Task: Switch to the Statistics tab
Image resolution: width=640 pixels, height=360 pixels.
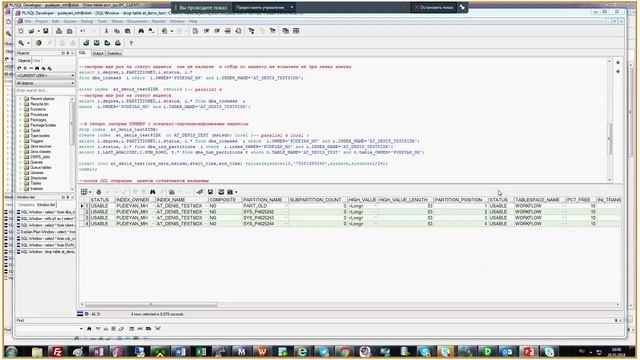Action: 114,53
